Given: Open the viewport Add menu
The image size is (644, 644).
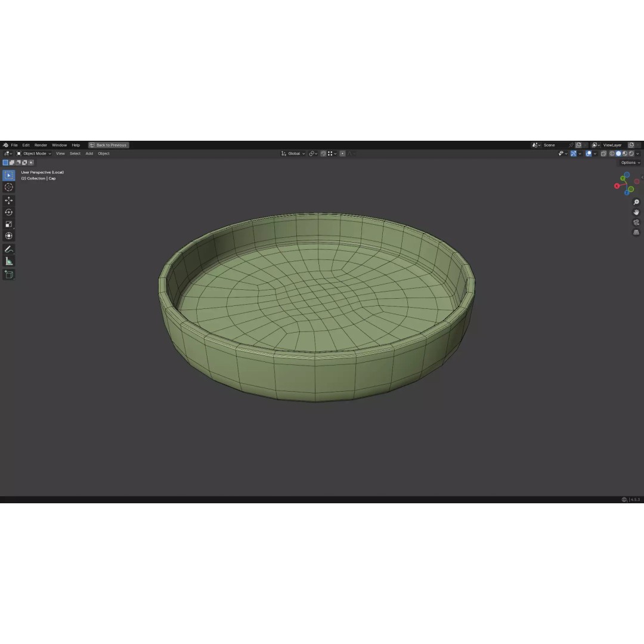Looking at the screenshot, I should point(89,154).
